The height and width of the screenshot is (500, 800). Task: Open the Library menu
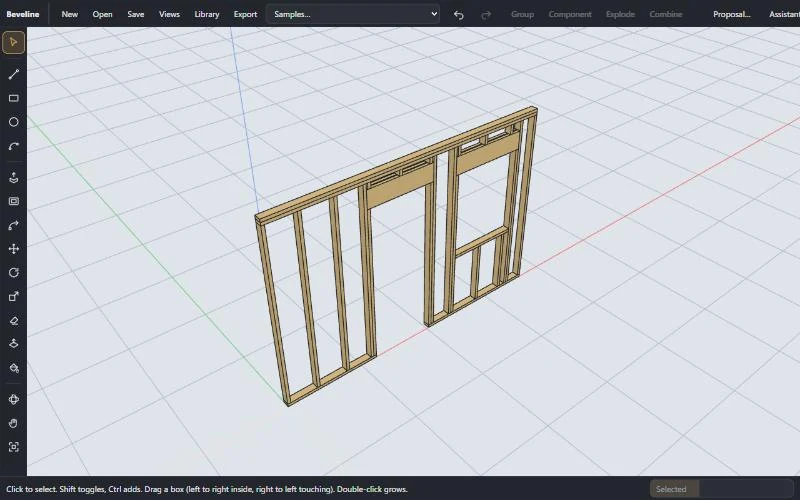click(x=207, y=14)
